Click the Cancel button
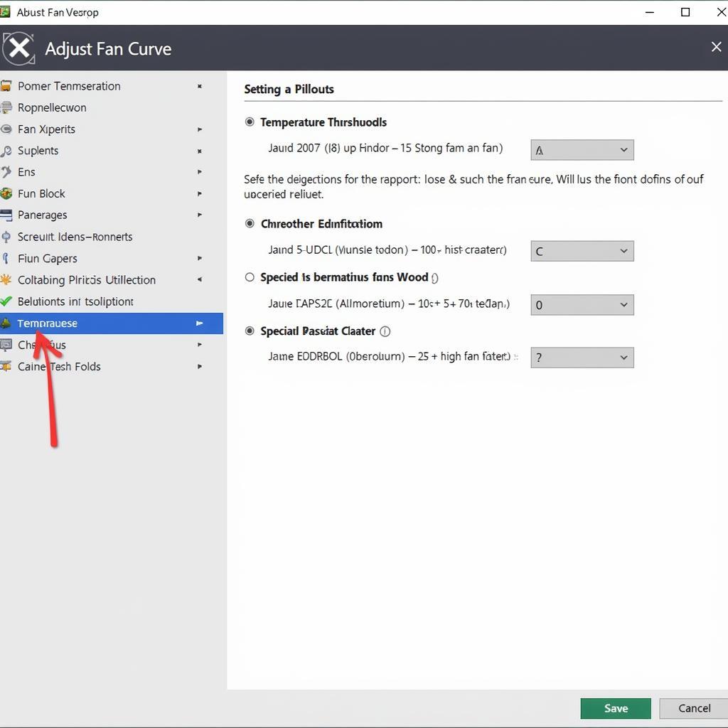This screenshot has height=728, width=728. [x=694, y=708]
